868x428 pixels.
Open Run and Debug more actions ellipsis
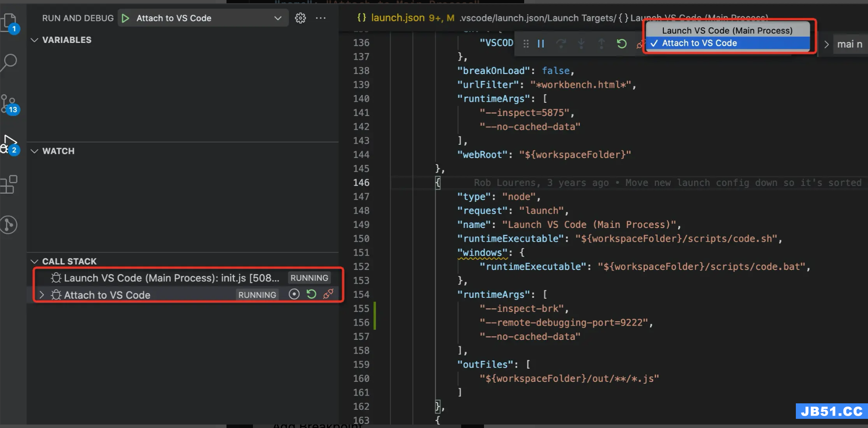(x=321, y=18)
